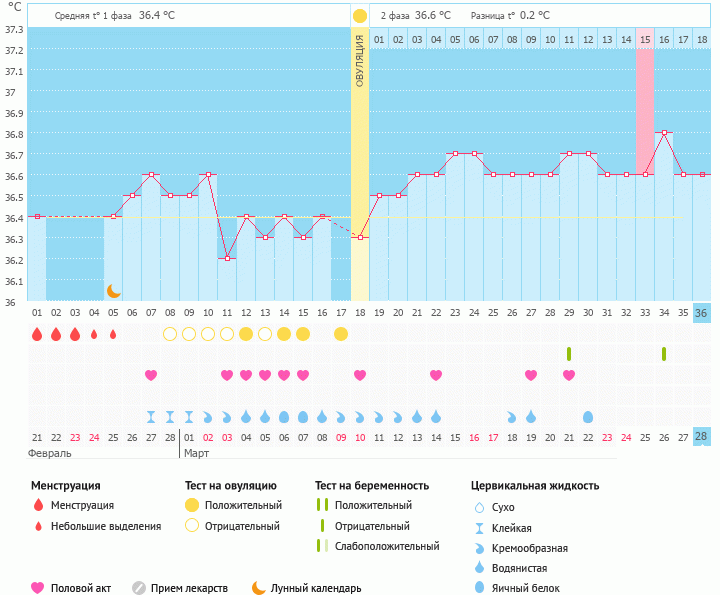Click the pregnancy test marker on day 34
Viewport: 720px width, 595px height.
(664, 354)
